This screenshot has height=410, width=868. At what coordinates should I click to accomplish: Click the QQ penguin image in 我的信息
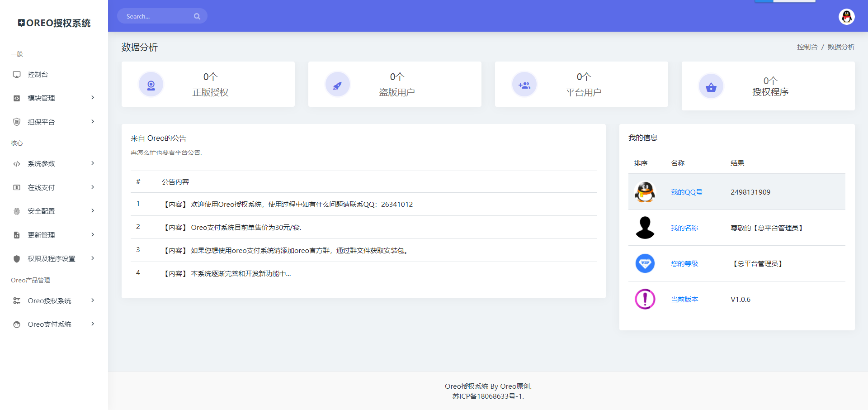[x=645, y=192]
